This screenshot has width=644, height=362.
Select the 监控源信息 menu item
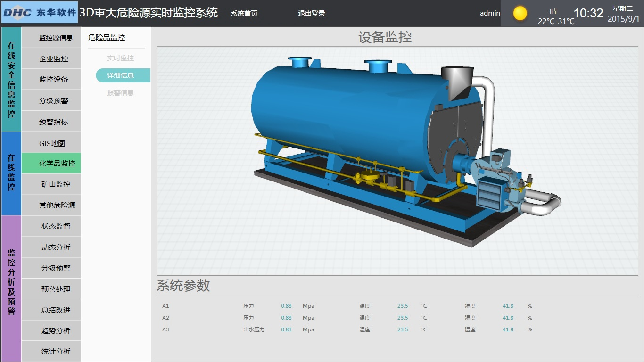[56, 38]
